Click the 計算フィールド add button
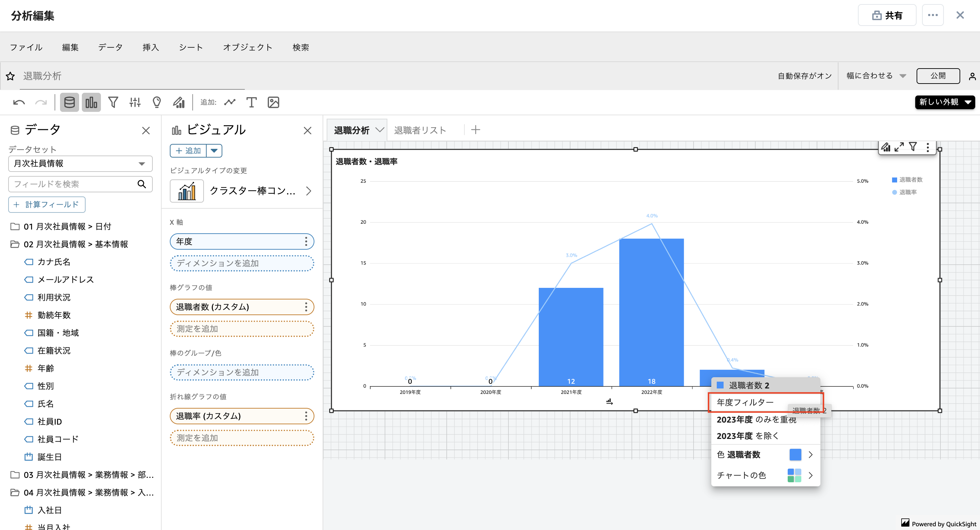 point(47,205)
